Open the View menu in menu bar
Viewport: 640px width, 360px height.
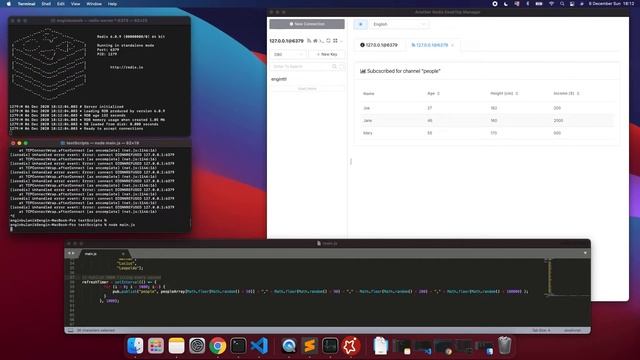76,4
